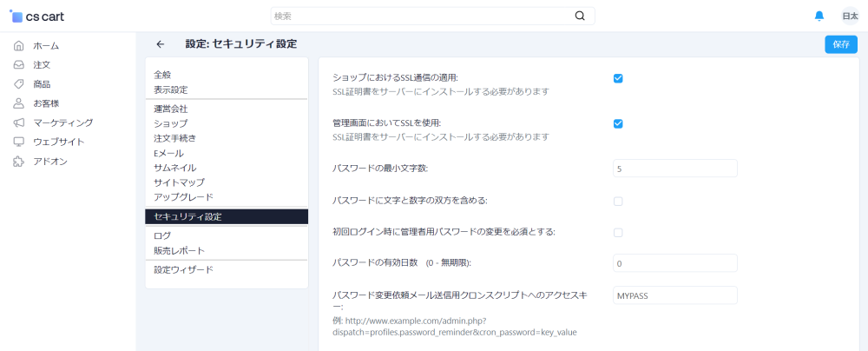The width and height of the screenshot is (868, 351).
Task: Uncheck 管理画面においてSSLを使用 checkbox
Action: coord(618,123)
